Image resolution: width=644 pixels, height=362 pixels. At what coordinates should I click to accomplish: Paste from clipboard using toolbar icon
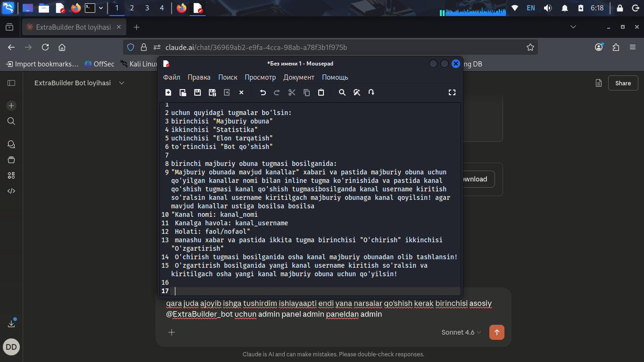321,92
